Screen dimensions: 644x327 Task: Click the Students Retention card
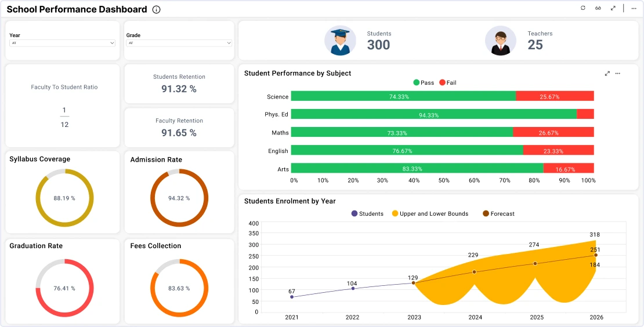(179, 84)
